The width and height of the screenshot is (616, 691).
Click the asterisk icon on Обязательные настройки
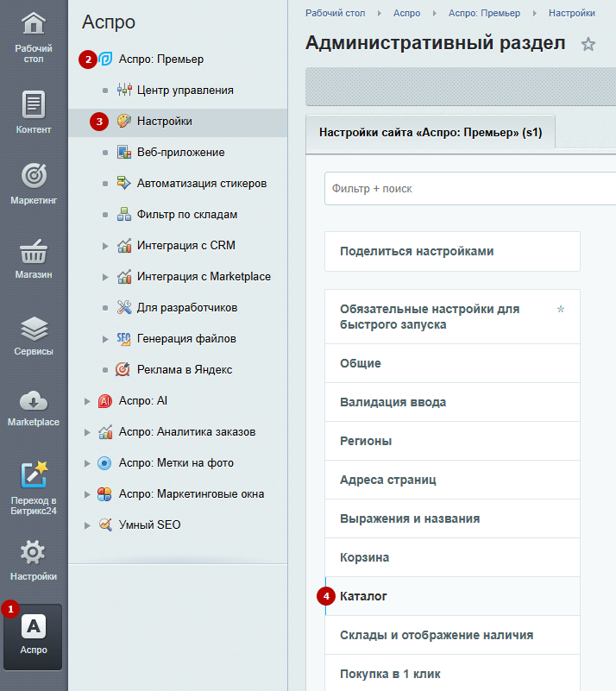coord(561,309)
